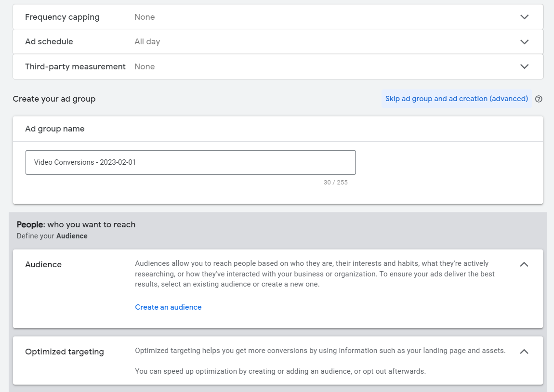Expand the Frequency capping section

(524, 17)
